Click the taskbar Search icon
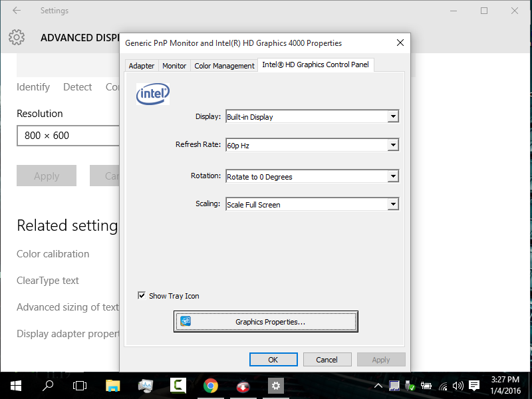The height and width of the screenshot is (399, 532). tap(47, 385)
